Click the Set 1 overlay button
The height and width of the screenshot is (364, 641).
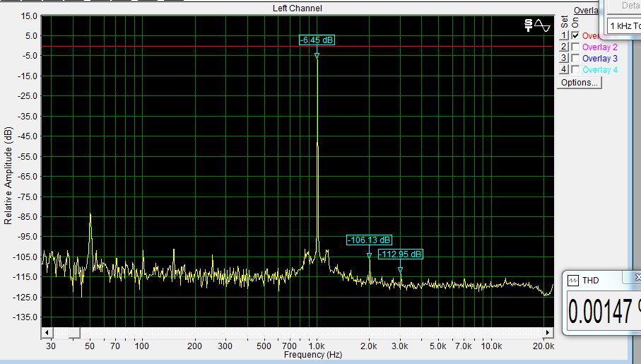[x=564, y=35]
